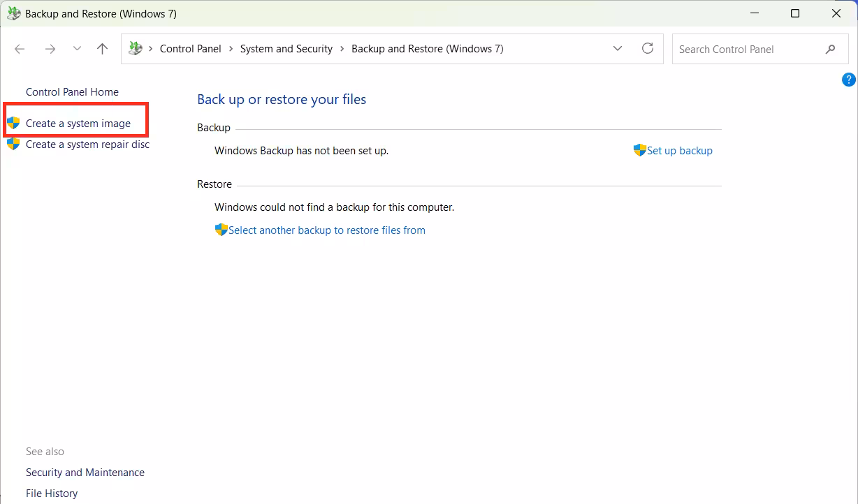Click the title bar Backup and Restore icon
This screenshot has width=858, height=504.
coord(13,13)
